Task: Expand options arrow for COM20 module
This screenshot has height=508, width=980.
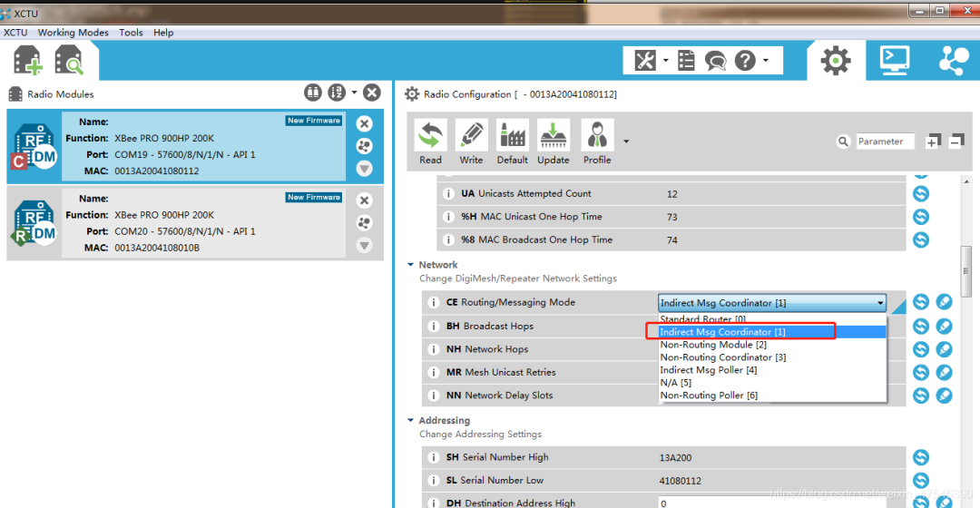Action: tap(365, 246)
